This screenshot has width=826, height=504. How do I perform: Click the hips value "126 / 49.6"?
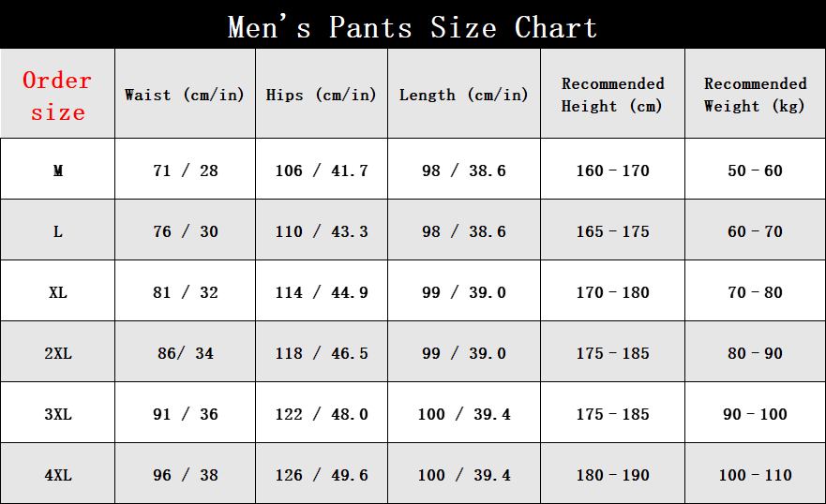tap(322, 475)
